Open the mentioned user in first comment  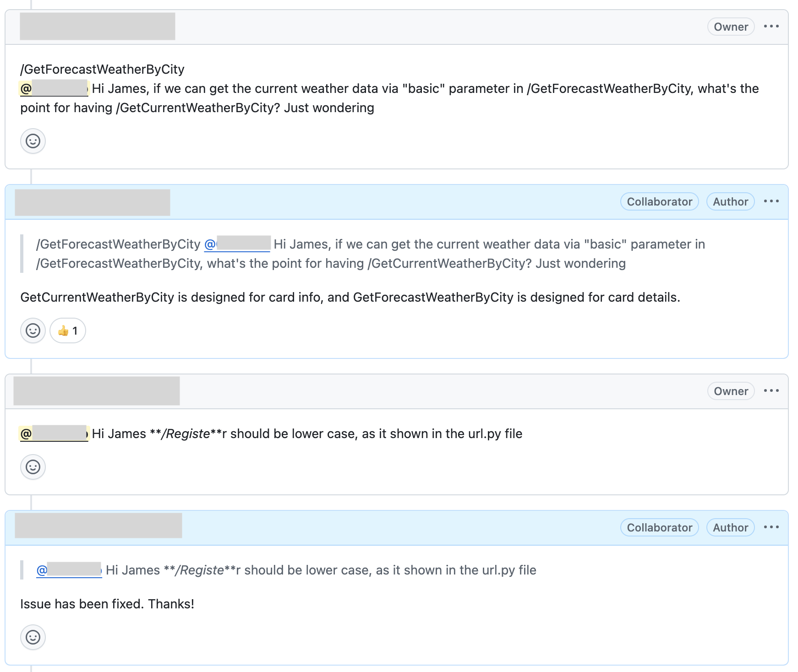pos(54,88)
